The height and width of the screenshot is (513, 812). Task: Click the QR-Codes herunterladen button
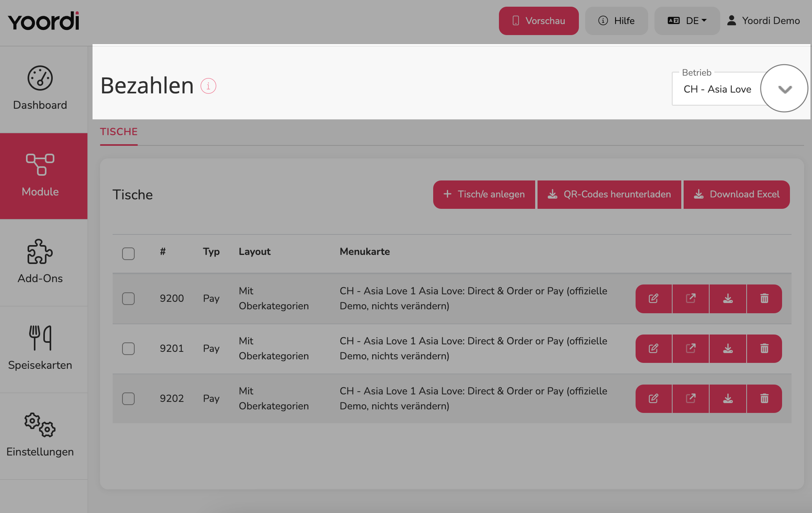609,195
